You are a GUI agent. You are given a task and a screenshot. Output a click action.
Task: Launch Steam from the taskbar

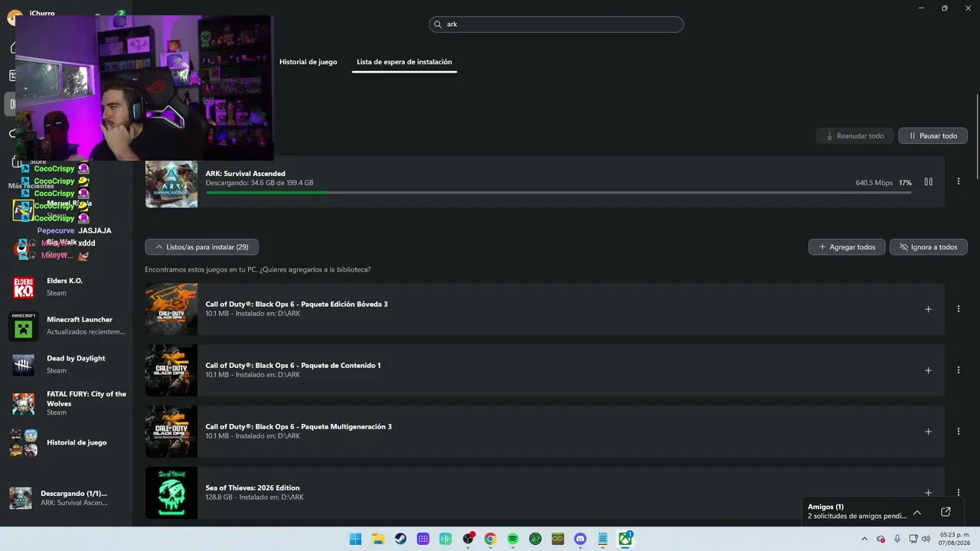(x=400, y=539)
